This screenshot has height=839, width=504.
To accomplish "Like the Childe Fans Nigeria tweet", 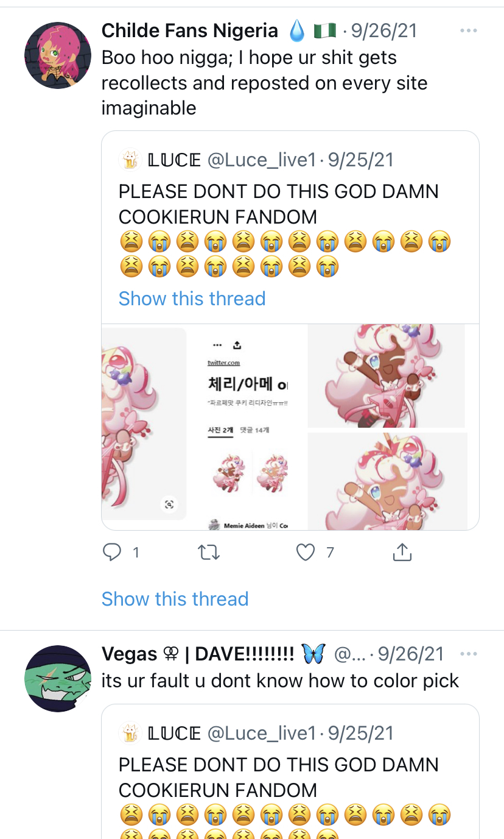I will 306,553.
